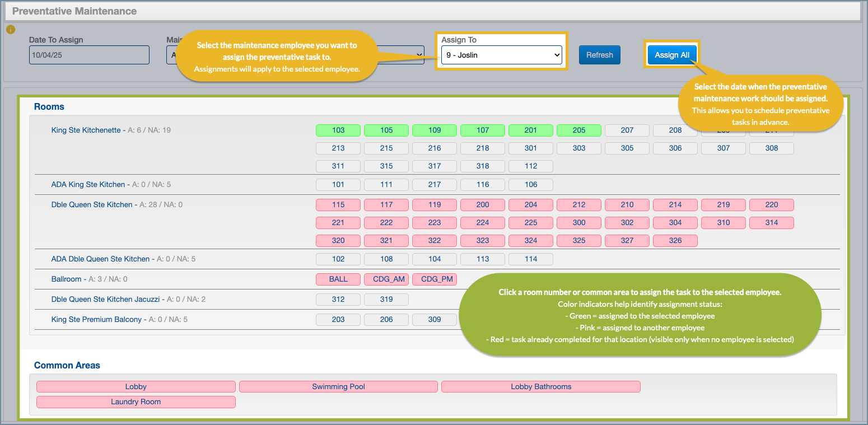The width and height of the screenshot is (868, 425).
Task: Open the Assign To employee dropdown
Action: (501, 55)
